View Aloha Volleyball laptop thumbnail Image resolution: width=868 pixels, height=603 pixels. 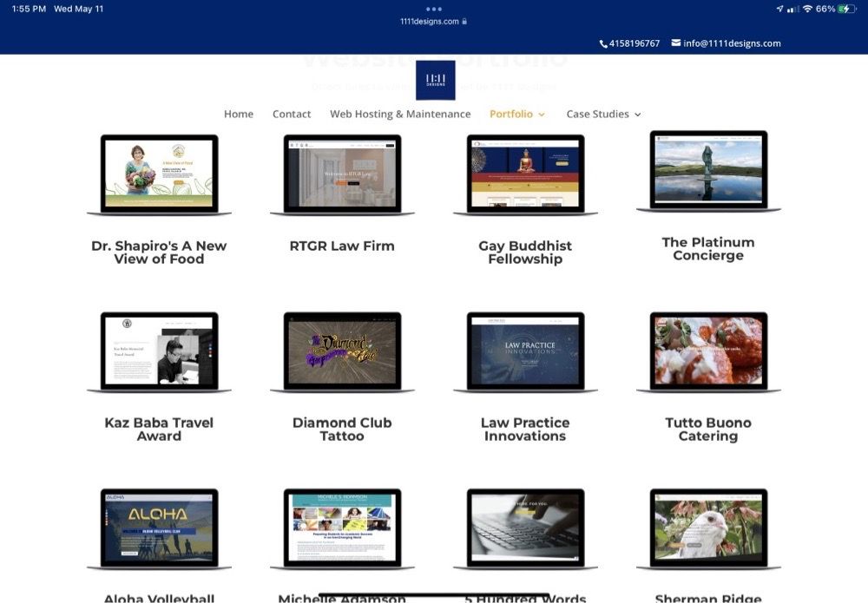pyautogui.click(x=159, y=529)
